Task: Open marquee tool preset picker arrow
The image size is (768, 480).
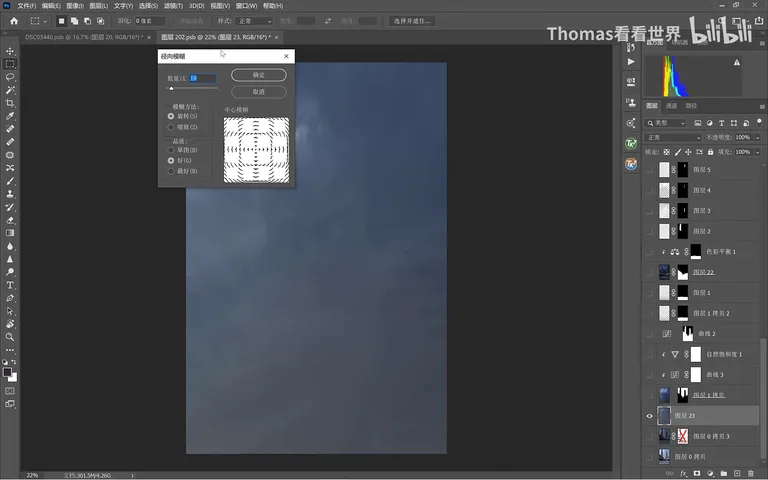Action: (x=45, y=21)
